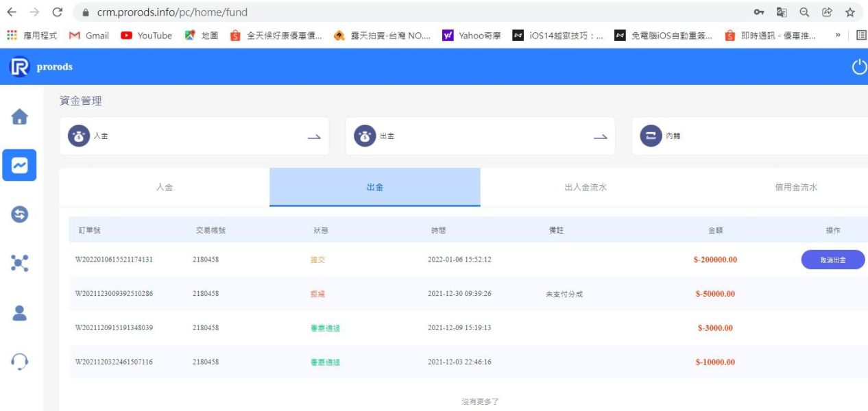Click the 金額 column header

point(715,231)
